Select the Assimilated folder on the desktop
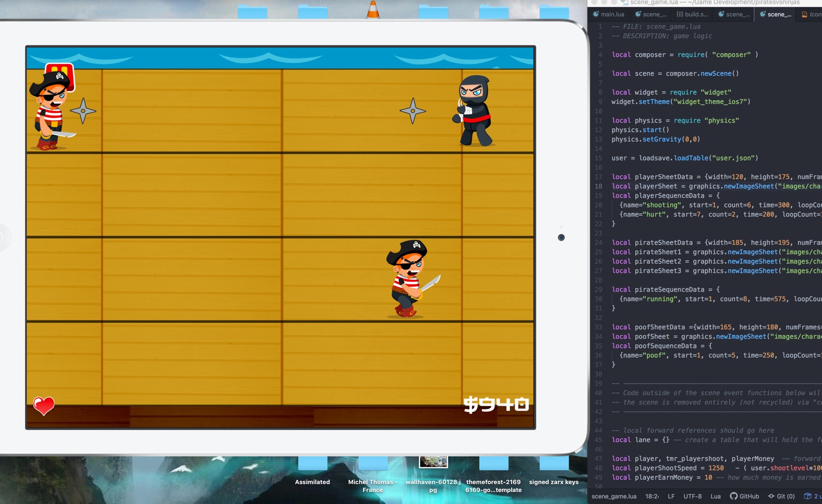Image resolution: width=822 pixels, height=504 pixels. click(312, 470)
